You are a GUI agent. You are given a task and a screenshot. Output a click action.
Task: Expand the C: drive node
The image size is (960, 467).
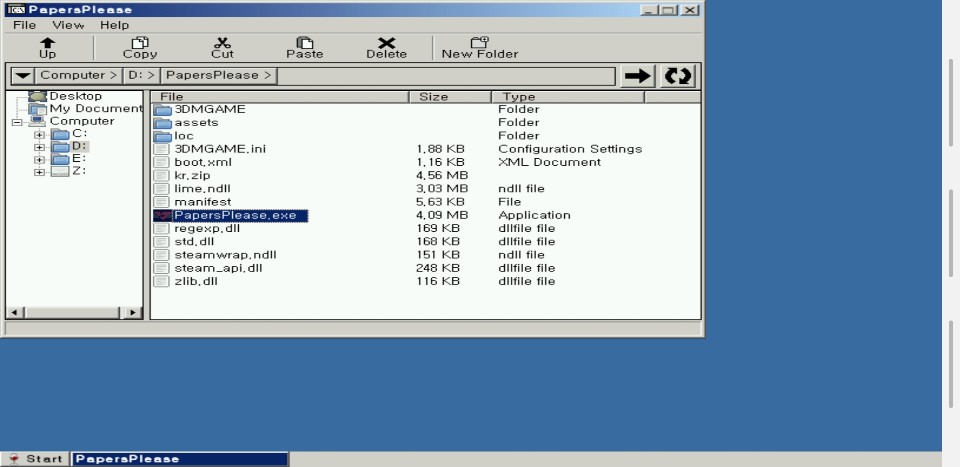pos(39,134)
